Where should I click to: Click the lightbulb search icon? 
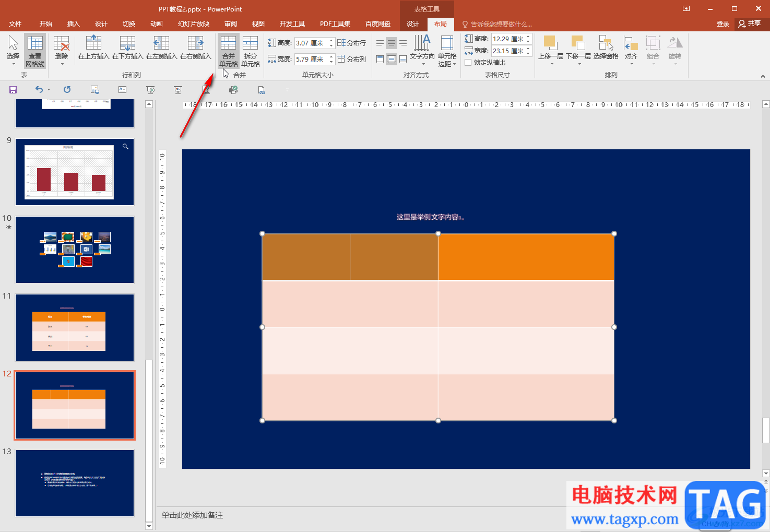click(465, 25)
